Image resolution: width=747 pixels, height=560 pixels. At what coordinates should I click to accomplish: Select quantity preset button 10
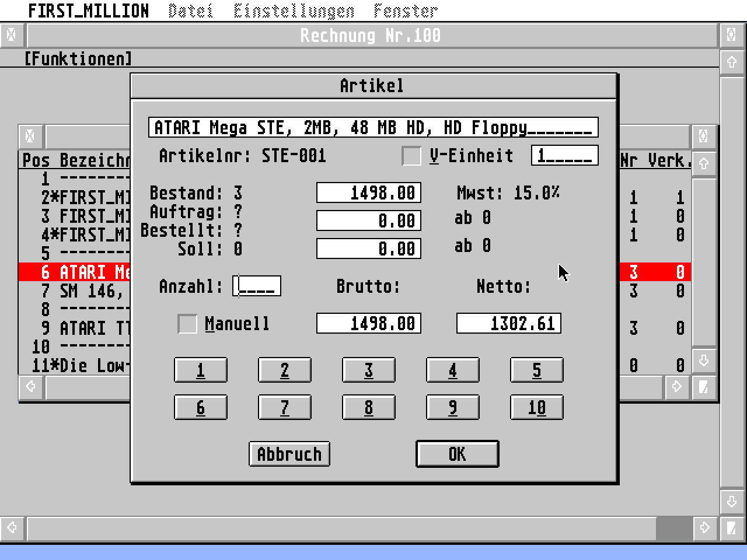[x=536, y=407]
